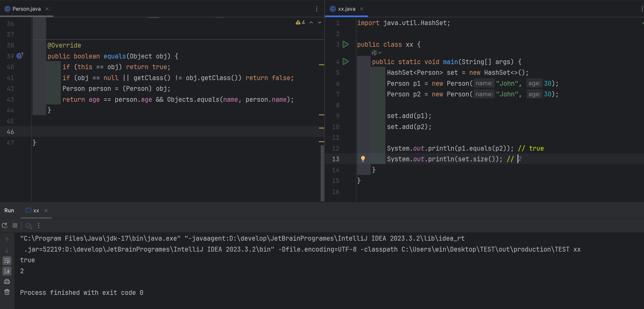The height and width of the screenshot is (309, 644).
Task: Open the left editor tab options menu
Action: 317,9
